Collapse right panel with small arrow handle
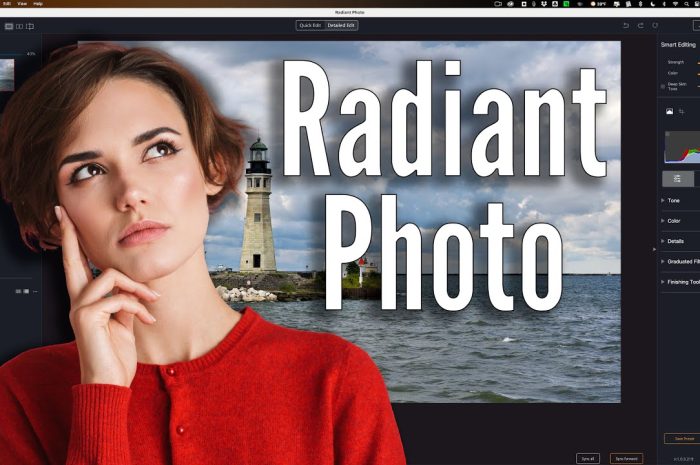 [654, 249]
